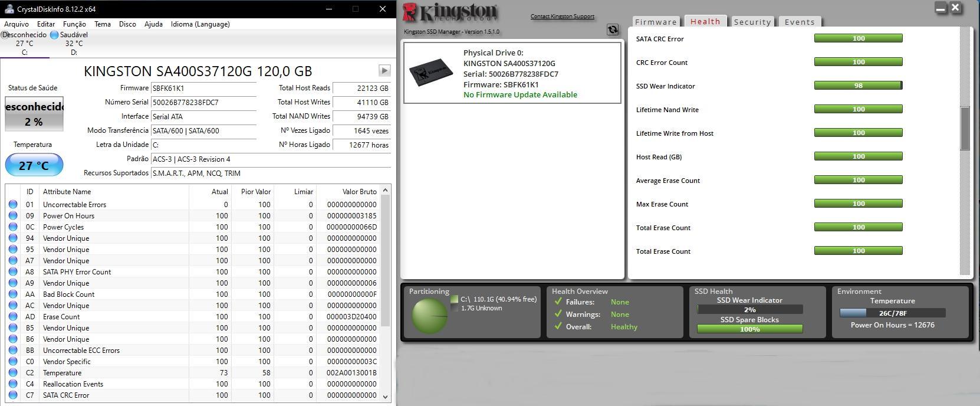Click the SSD Spare Blocks 100% bar
Screen dimensions: 980x406
(749, 329)
